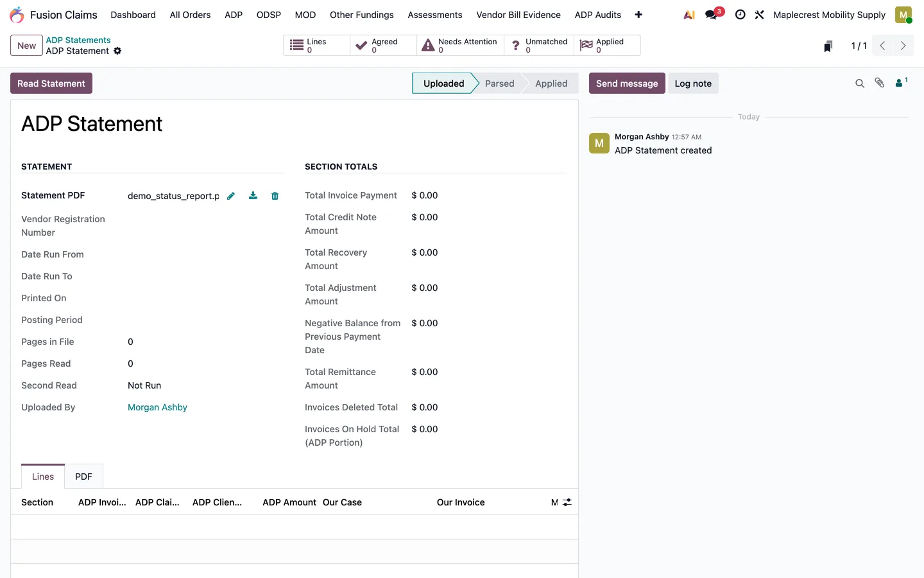Follow the ADP Statements breadcrumb link

pyautogui.click(x=78, y=40)
